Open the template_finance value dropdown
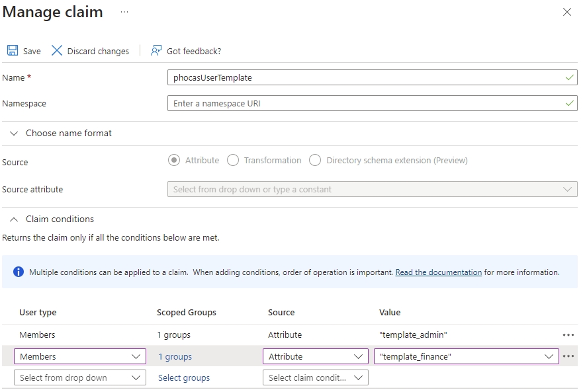This screenshot has width=585, height=392. [x=466, y=356]
